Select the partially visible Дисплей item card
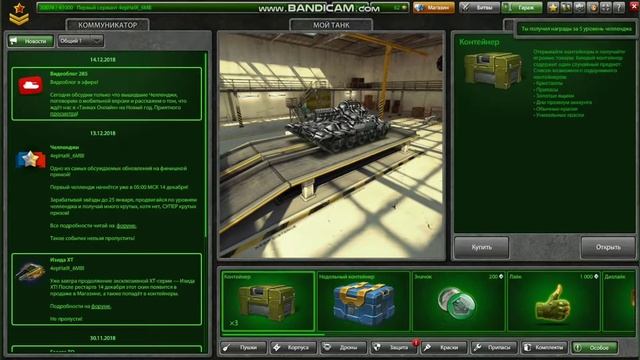This screenshot has height=360, width=640. coord(619,301)
